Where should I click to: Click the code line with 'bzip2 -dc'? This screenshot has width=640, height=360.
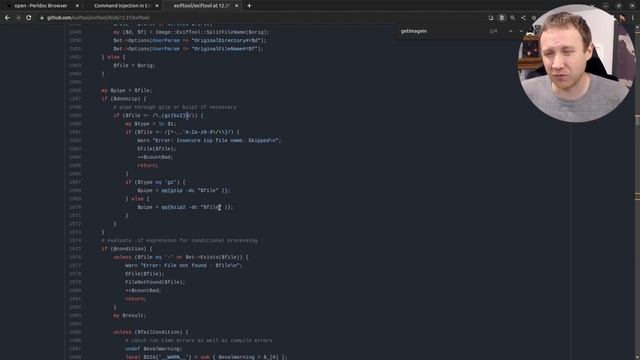tap(185, 207)
